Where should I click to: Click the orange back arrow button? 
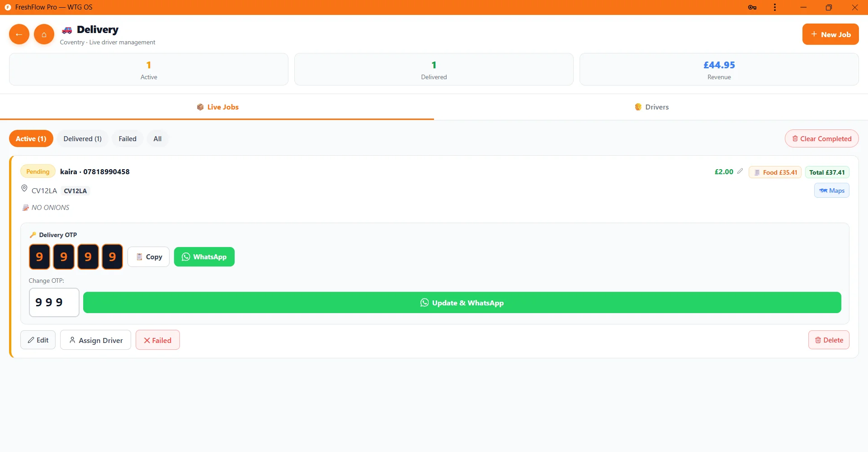[x=19, y=34]
